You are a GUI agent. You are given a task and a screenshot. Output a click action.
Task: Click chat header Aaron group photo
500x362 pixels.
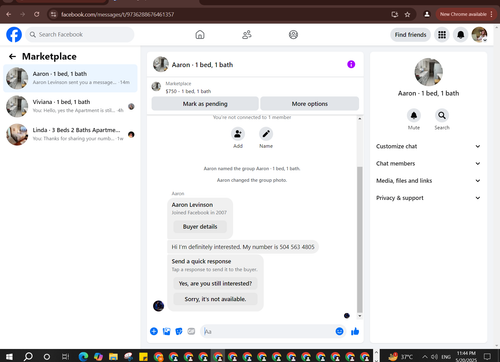[161, 64]
